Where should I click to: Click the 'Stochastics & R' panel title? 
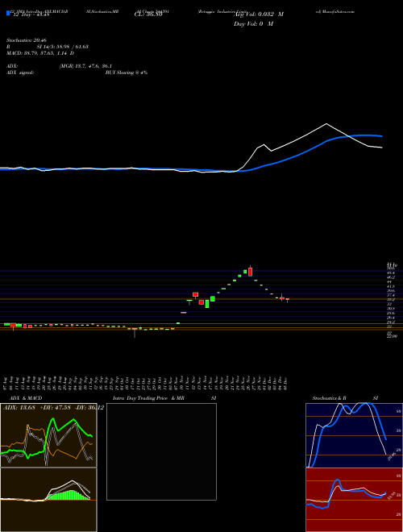point(329,398)
